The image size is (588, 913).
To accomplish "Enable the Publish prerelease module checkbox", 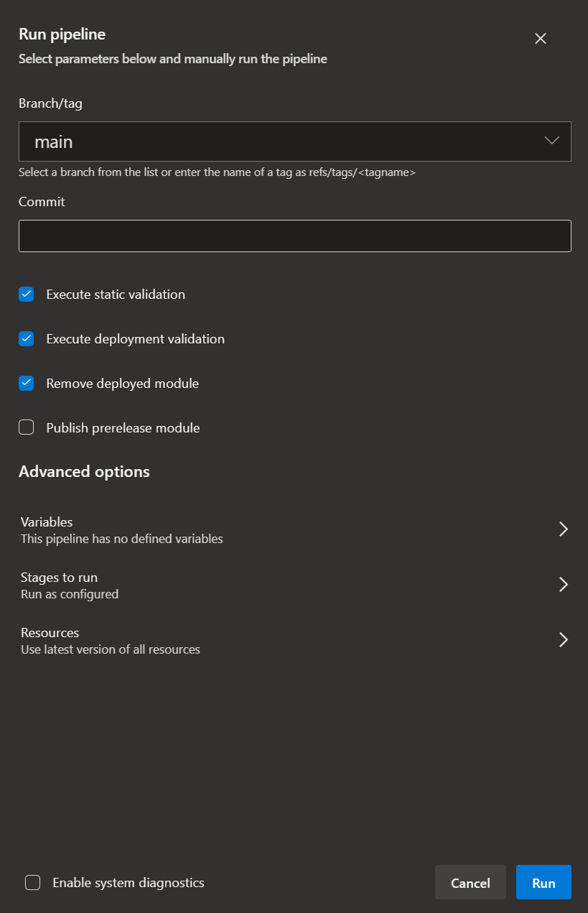I will [27, 427].
